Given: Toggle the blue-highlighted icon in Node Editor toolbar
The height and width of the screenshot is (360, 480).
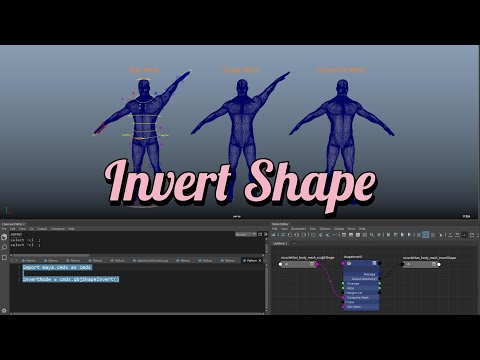Looking at the screenshot, I should click(426, 235).
